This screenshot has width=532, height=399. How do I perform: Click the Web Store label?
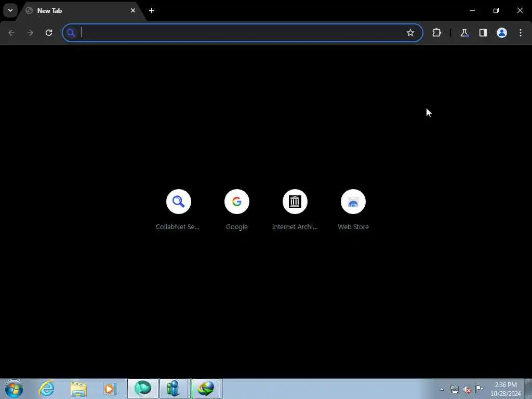click(353, 227)
